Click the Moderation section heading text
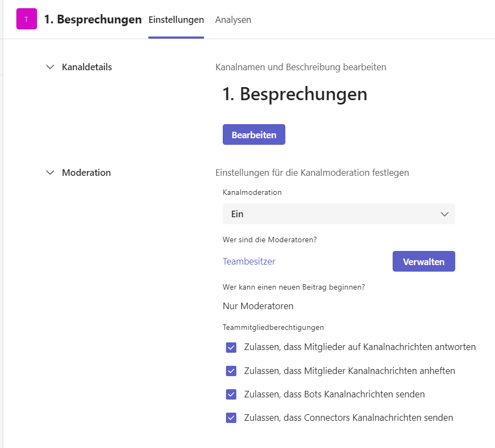The height and width of the screenshot is (448, 495). tap(86, 173)
